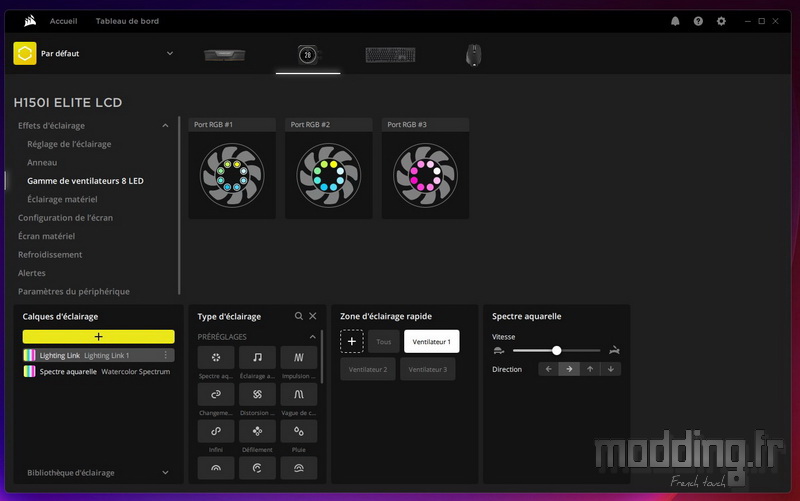Click the Corsair sails logo
This screenshot has width=800, height=501.
tap(30, 21)
